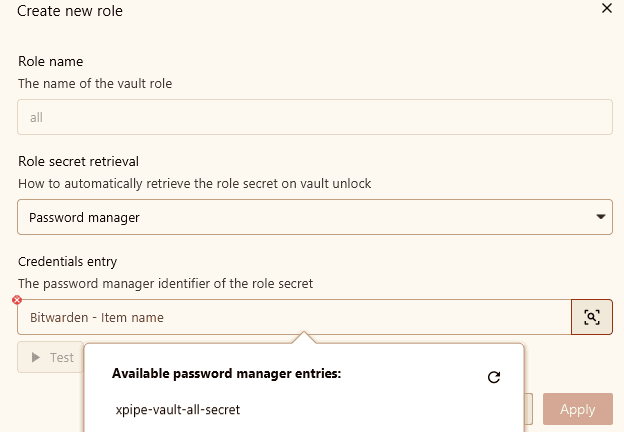
Task: Click the Credentials entry label
Action: tap(67, 261)
